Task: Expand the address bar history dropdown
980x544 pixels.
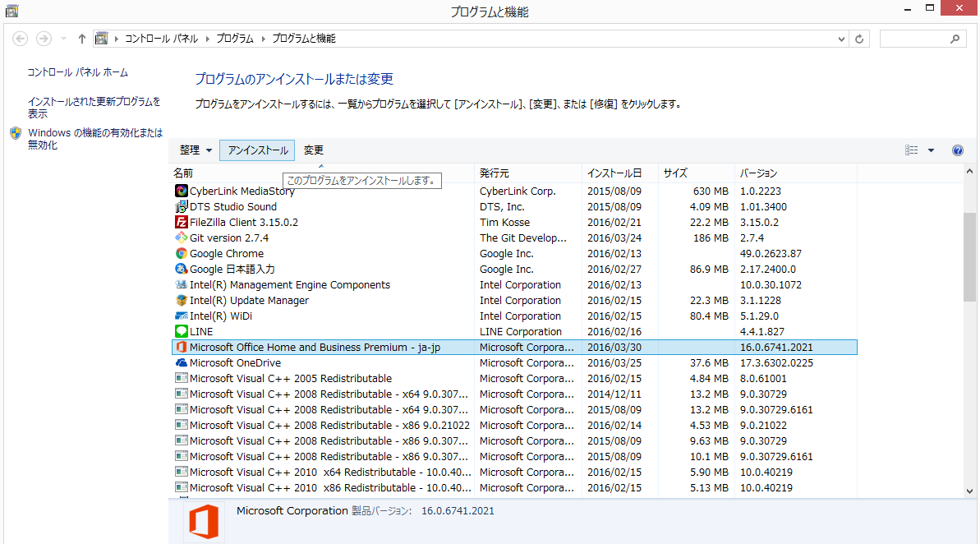Action: pos(841,39)
